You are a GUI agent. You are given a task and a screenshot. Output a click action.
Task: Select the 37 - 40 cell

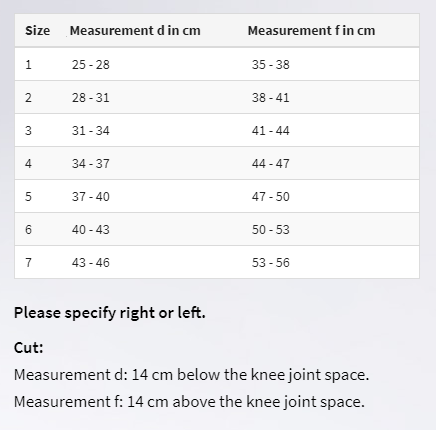coord(91,196)
